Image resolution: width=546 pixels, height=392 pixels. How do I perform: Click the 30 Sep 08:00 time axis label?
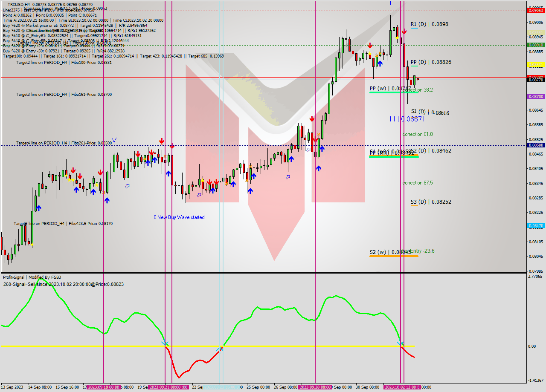[367, 387]
